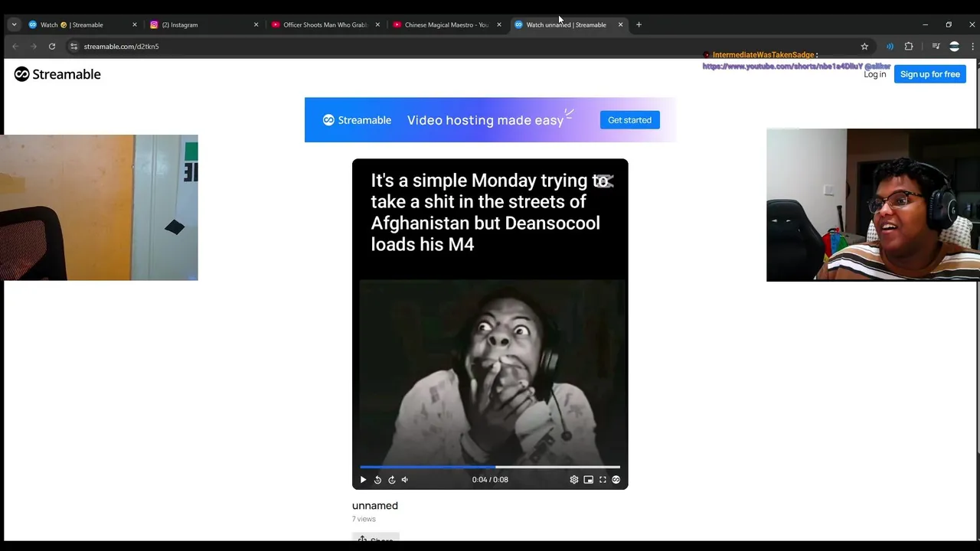Click 'Video hosting made easy' banner text
Screen dimensions: 980x551
click(485, 120)
